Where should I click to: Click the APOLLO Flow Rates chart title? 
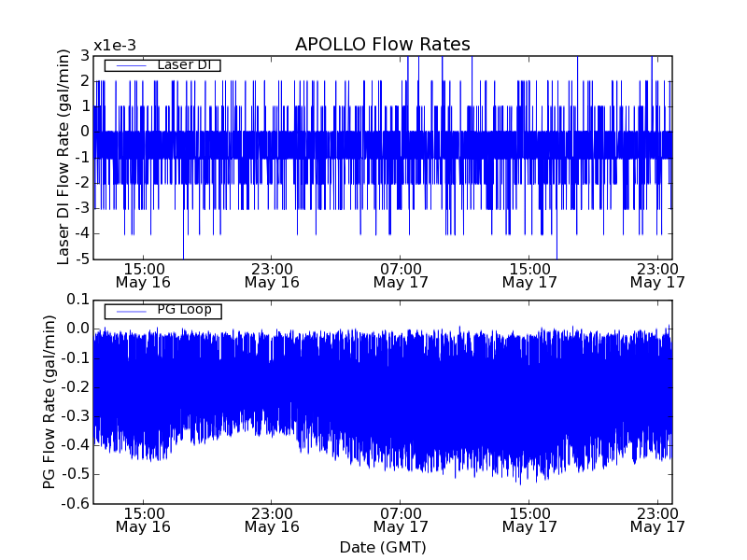[x=382, y=45]
